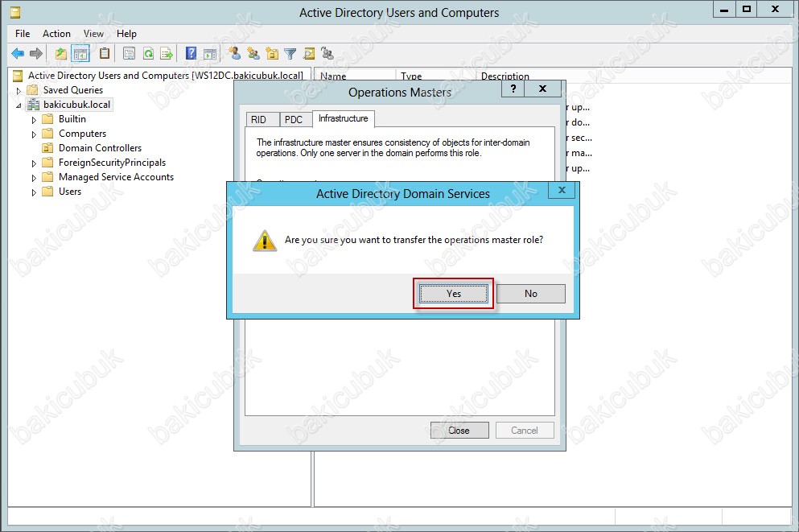
Task: Select Saved Queries in the tree
Action: click(x=73, y=90)
